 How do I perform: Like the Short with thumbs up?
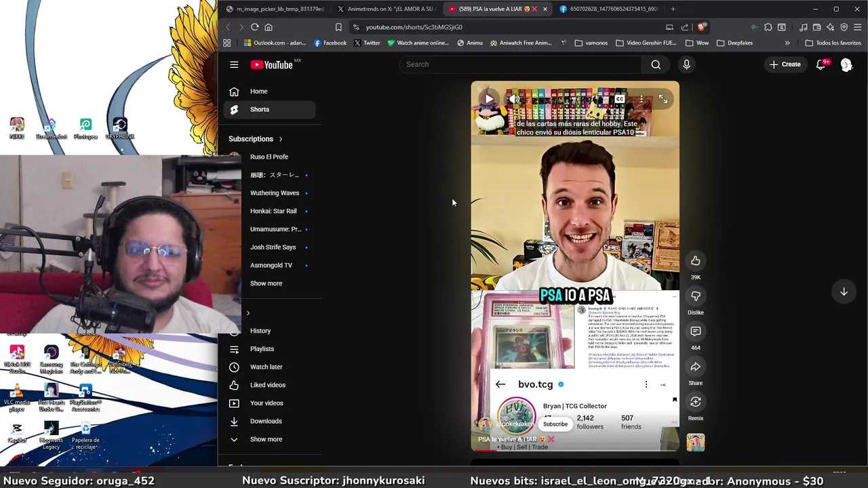coord(696,261)
